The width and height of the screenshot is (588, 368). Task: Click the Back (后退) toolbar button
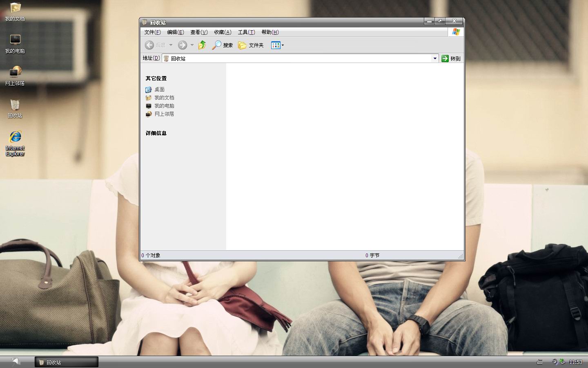point(156,45)
